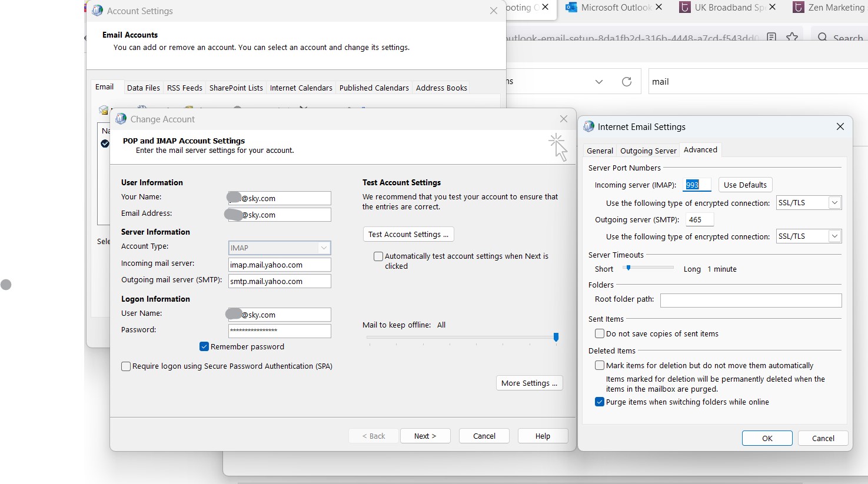Open the Zen Marketing browser tab
This screenshot has width=868, height=484.
tap(829, 8)
